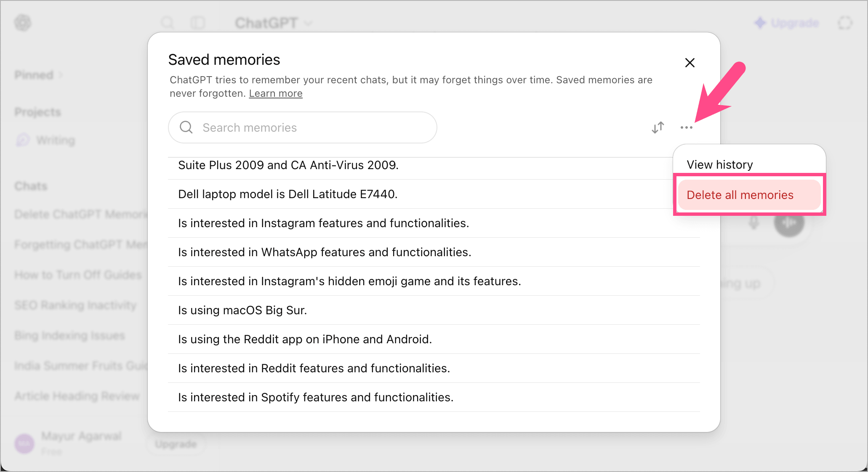The height and width of the screenshot is (472, 868).
Task: Open the Learn more link
Action: click(x=276, y=93)
